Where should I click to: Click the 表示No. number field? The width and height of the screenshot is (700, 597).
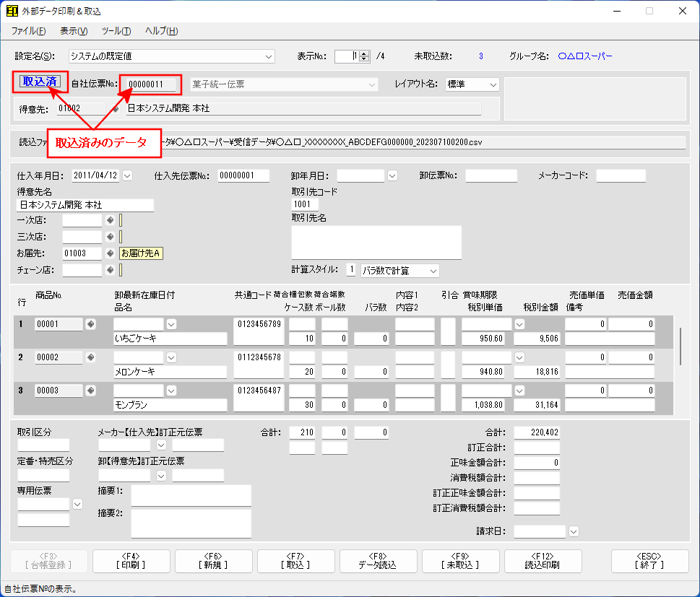347,56
